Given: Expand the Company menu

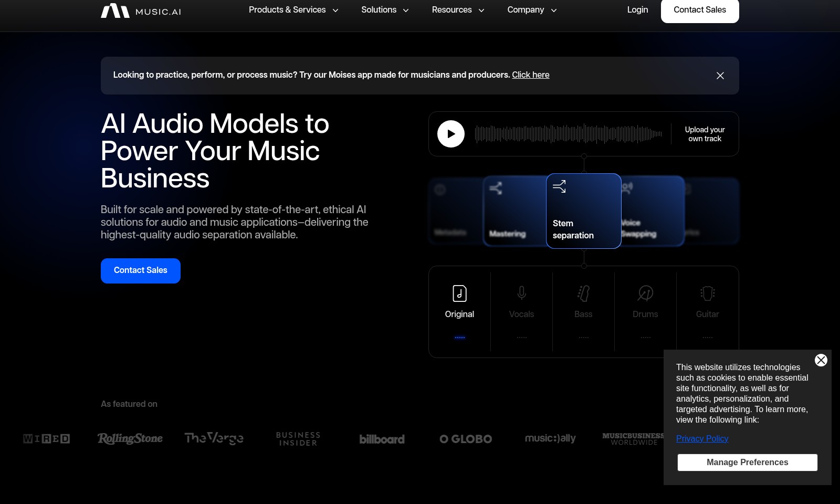Looking at the screenshot, I should (532, 10).
